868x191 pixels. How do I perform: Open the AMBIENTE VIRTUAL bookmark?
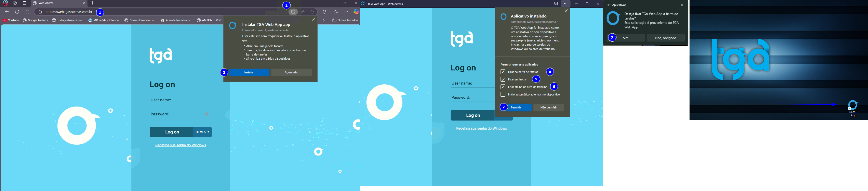click(x=210, y=21)
